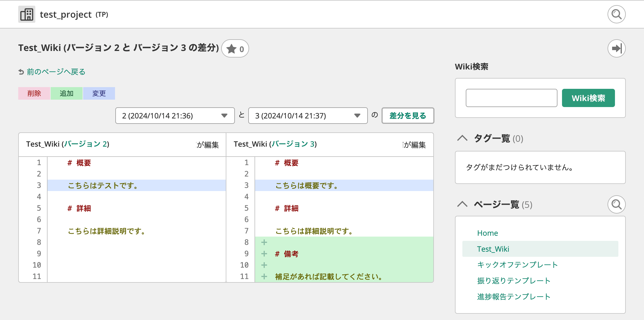This screenshot has width=644, height=320.
Task: Collapse the タグ一覧 section chevron
Action: point(462,138)
